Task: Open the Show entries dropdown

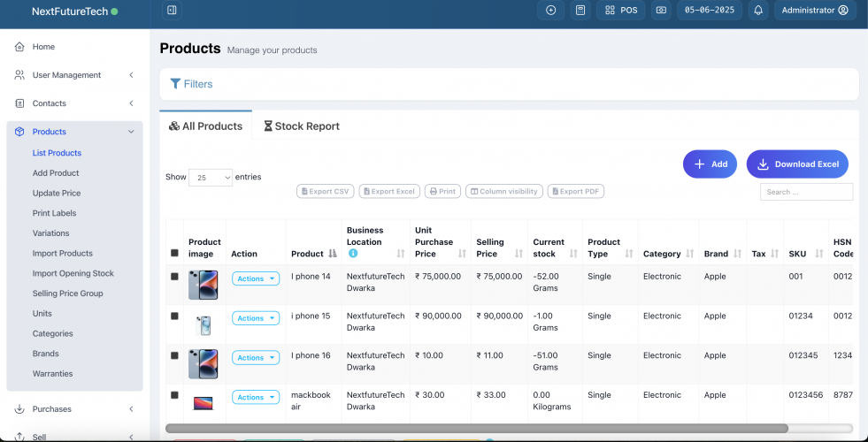Action: (x=211, y=178)
